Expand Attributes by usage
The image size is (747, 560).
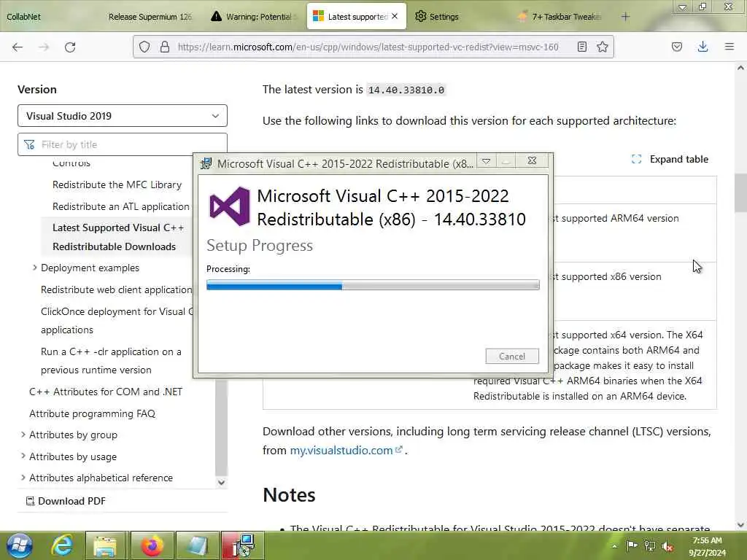(23, 456)
